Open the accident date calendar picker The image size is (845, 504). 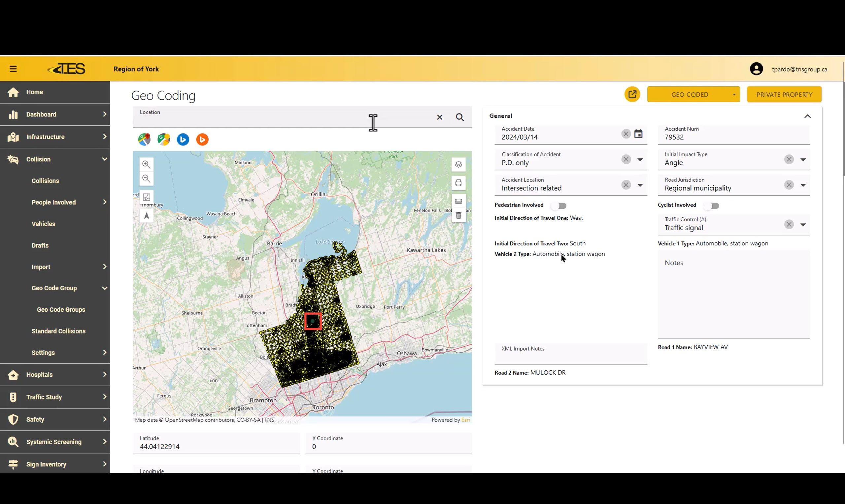[638, 134]
